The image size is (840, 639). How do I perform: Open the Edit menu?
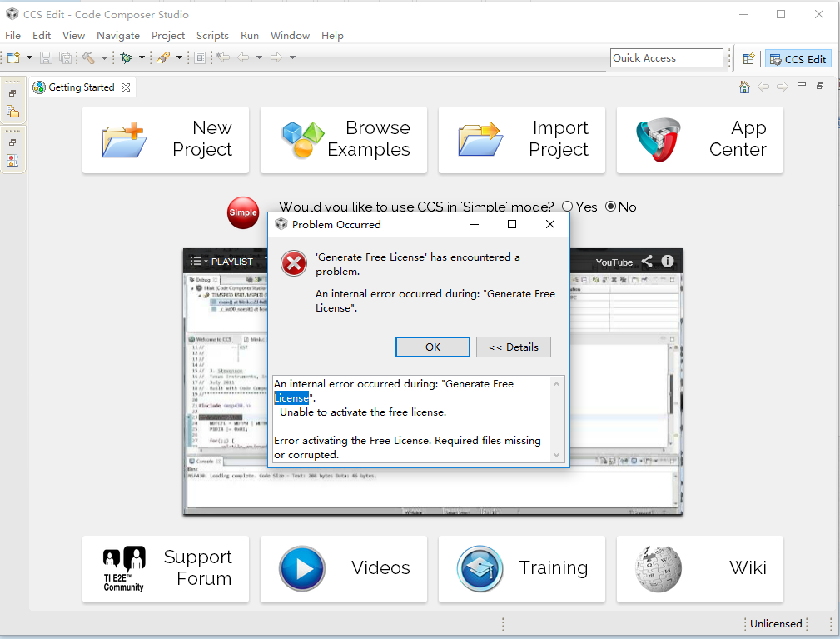[x=42, y=35]
